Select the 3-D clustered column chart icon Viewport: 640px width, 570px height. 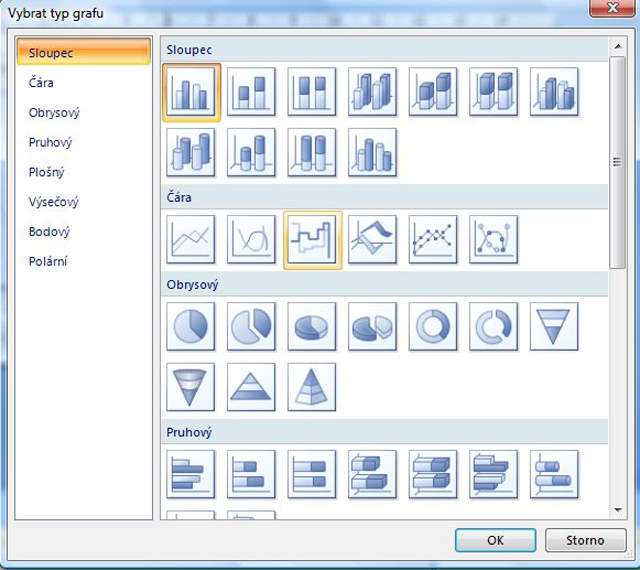click(372, 91)
